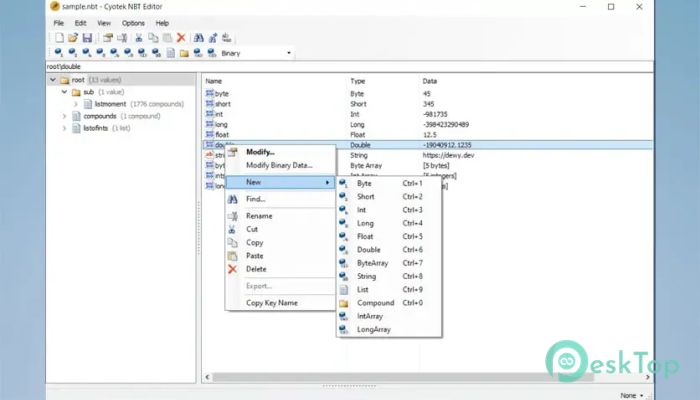Select the float row in list

(428, 135)
